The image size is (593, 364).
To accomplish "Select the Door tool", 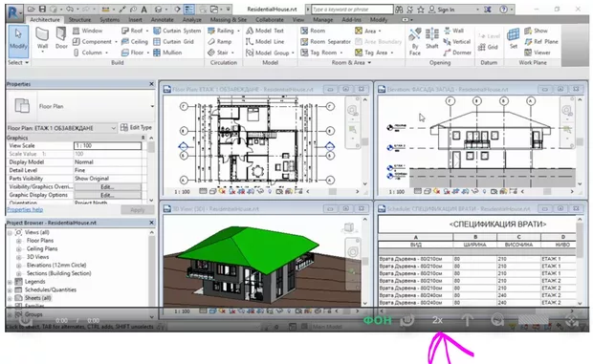I will coord(61,38).
